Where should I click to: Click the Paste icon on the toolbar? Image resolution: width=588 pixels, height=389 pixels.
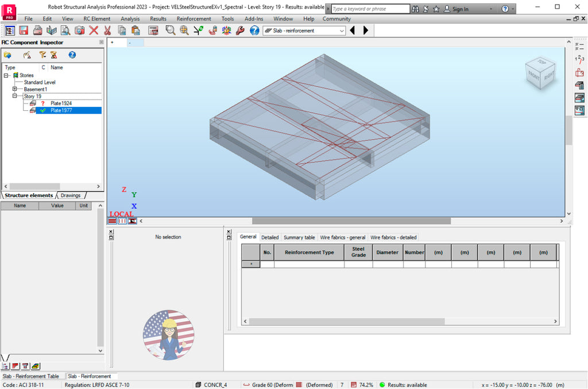(x=136, y=30)
